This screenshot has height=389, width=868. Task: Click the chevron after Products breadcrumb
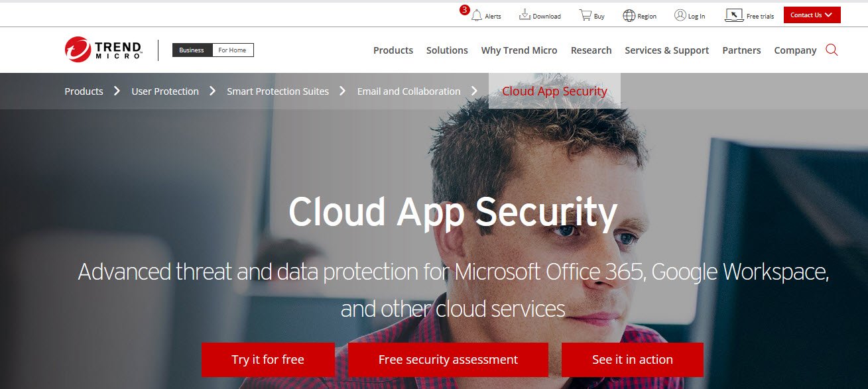point(117,91)
